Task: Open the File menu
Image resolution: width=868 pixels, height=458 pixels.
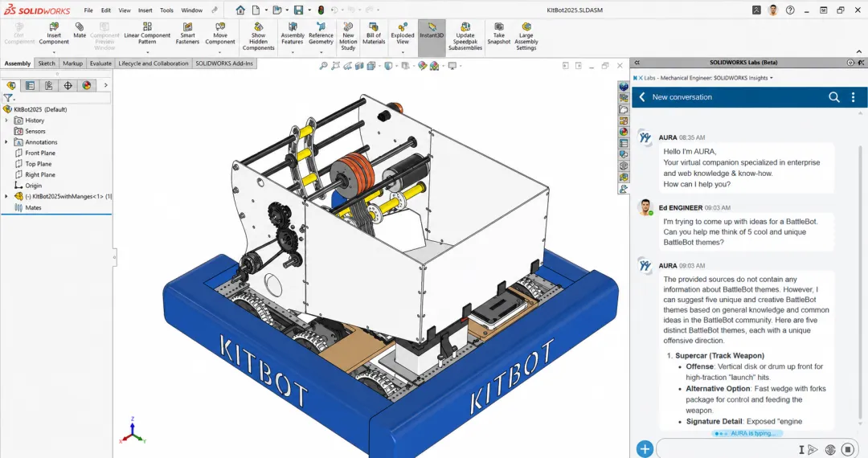Action: [x=88, y=10]
